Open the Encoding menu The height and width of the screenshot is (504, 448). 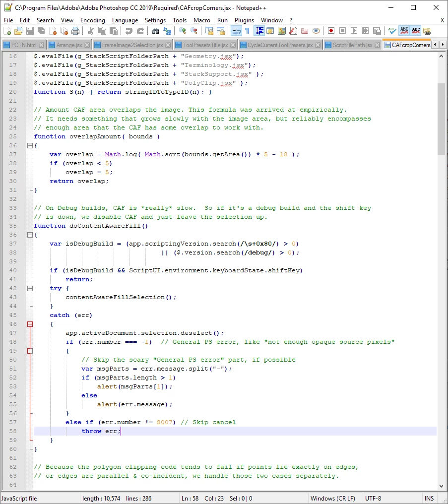pos(93,20)
